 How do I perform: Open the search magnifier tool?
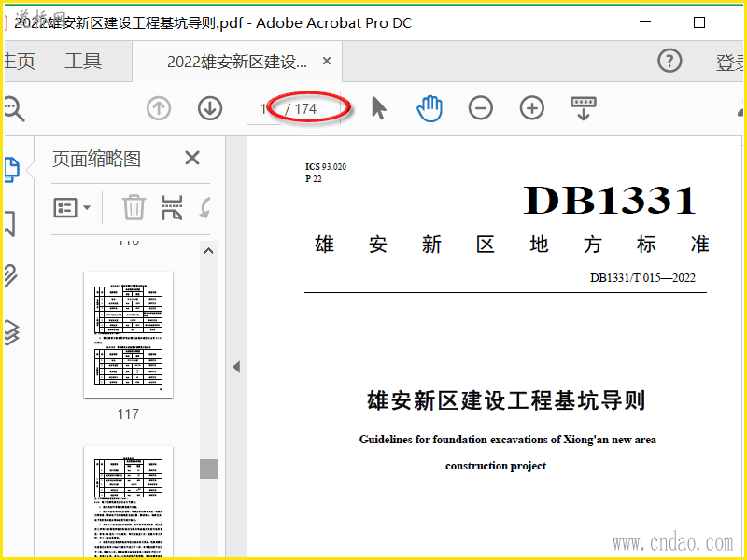point(13,109)
